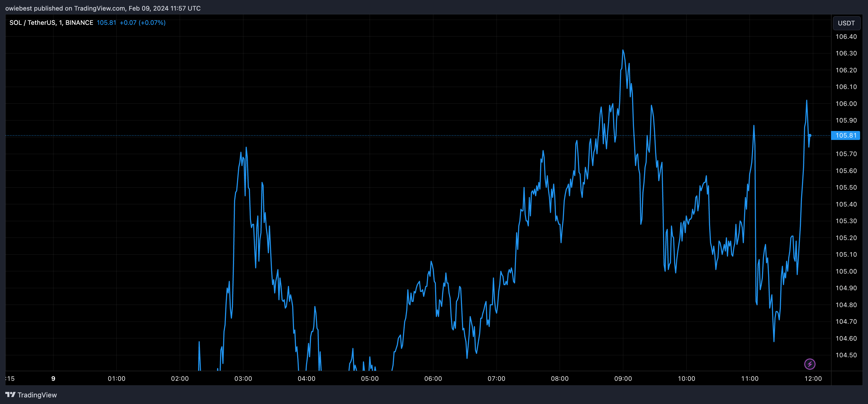
Task: Click the 06:00 time axis label
Action: (x=433, y=378)
